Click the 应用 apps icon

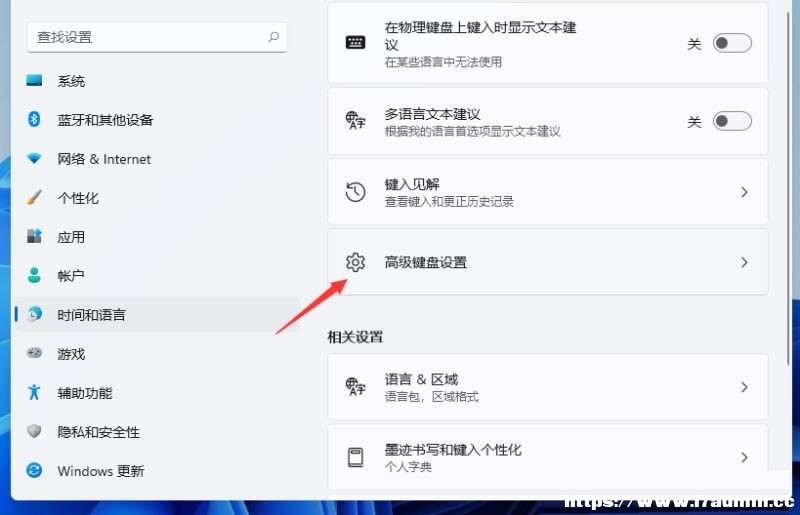[x=34, y=236]
